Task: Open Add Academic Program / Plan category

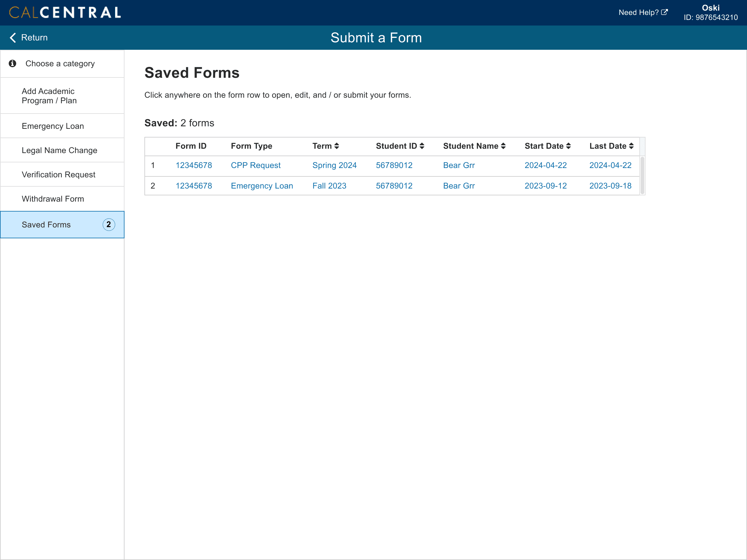Action: click(x=49, y=96)
